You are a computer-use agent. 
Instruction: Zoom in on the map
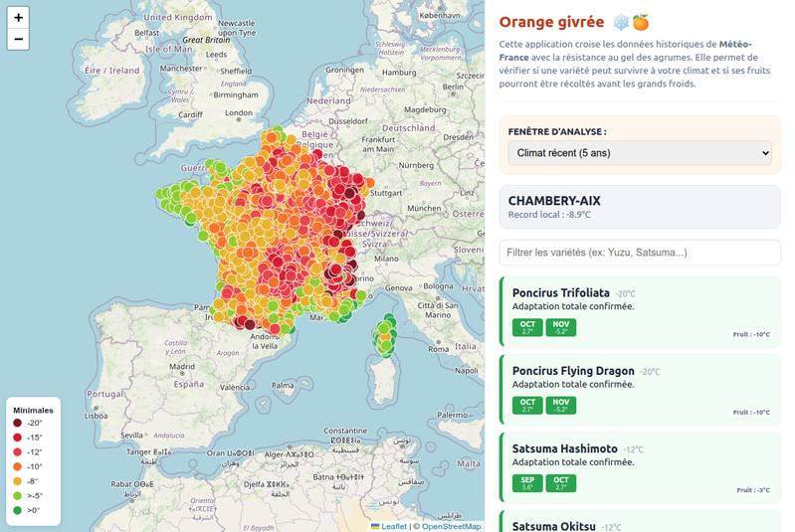[x=18, y=18]
